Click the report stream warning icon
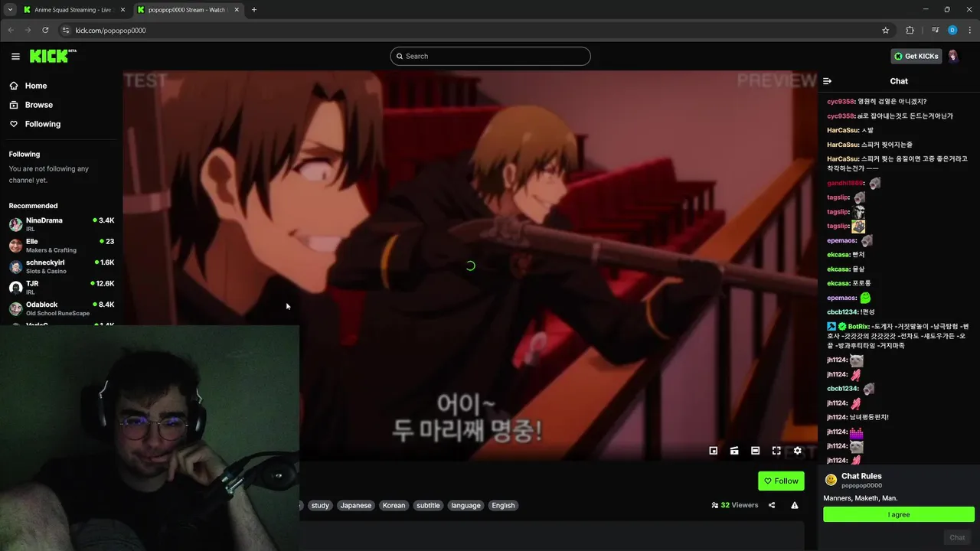Image resolution: width=980 pixels, height=551 pixels. [x=795, y=505]
